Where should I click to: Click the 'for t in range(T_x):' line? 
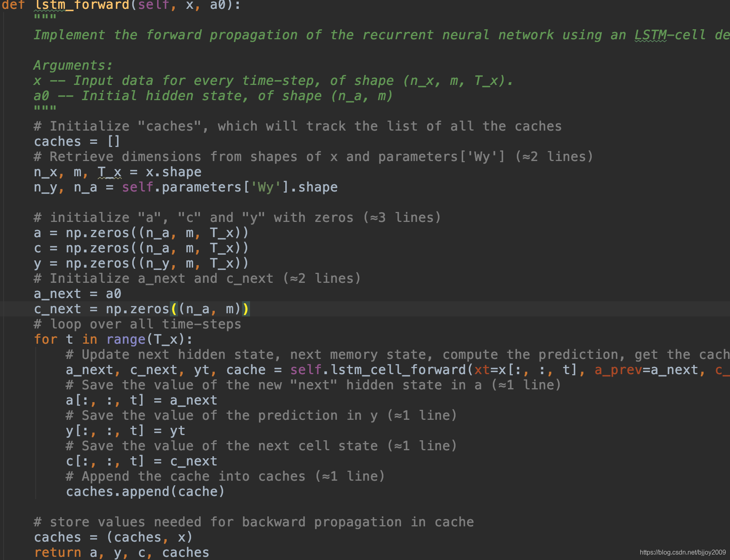coord(113,339)
